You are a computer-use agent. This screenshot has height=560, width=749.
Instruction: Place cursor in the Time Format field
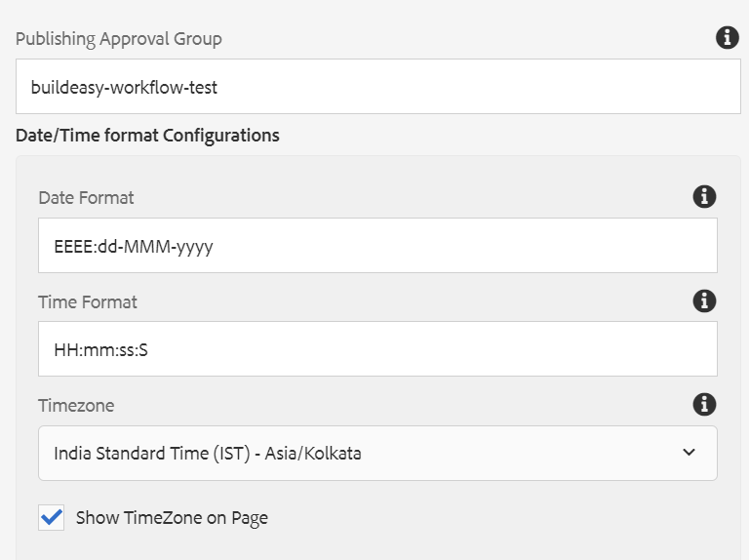[x=377, y=349]
